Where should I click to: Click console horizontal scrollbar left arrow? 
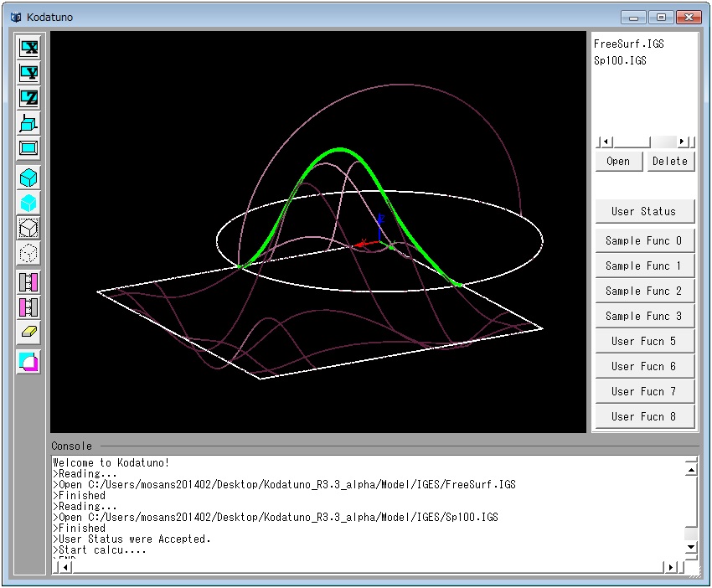(x=66, y=567)
